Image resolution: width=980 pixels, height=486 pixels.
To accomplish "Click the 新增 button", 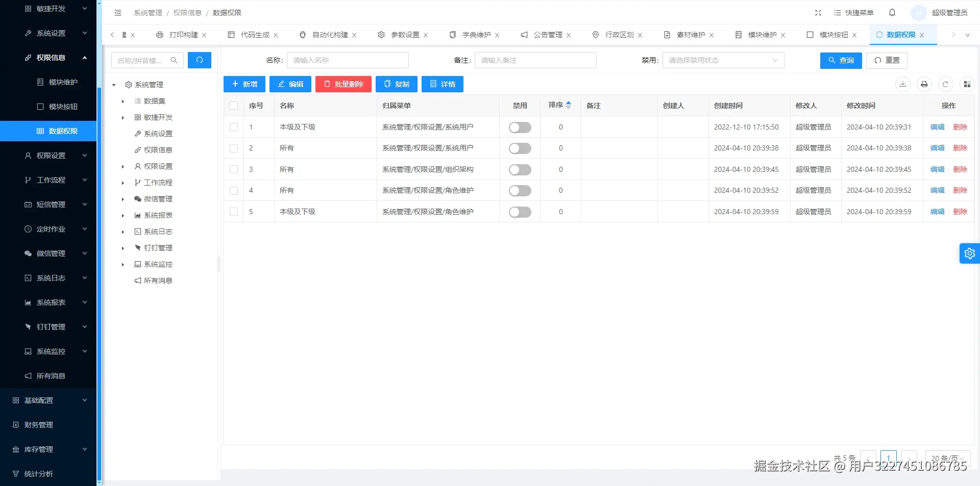I will (x=244, y=84).
